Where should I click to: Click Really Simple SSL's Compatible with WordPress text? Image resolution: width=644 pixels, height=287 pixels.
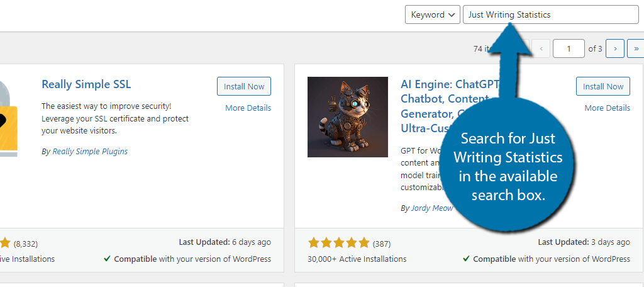(187, 259)
